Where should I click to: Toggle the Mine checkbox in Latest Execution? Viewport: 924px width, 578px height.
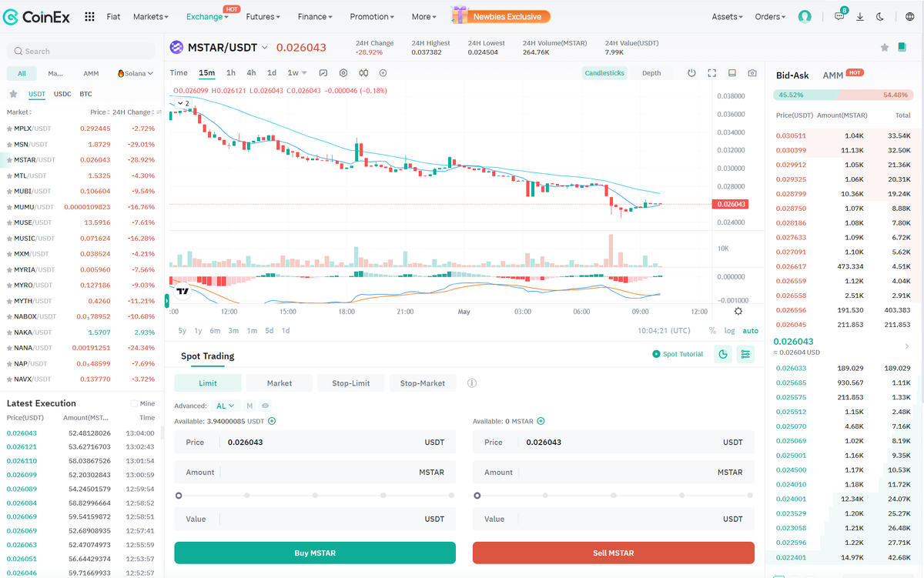tap(134, 403)
